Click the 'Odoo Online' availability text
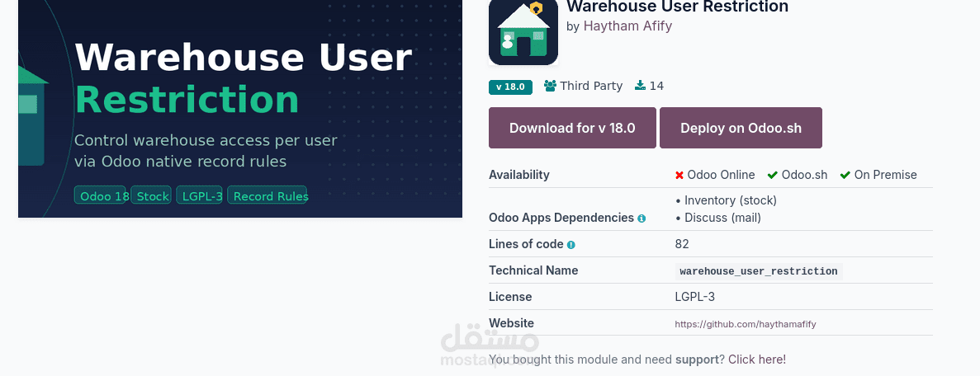Screen dimensions: 980x376 tap(722, 175)
